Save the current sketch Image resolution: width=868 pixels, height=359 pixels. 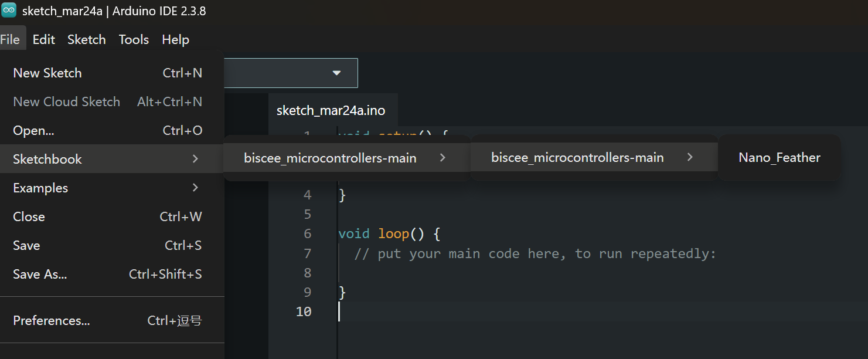coord(26,245)
